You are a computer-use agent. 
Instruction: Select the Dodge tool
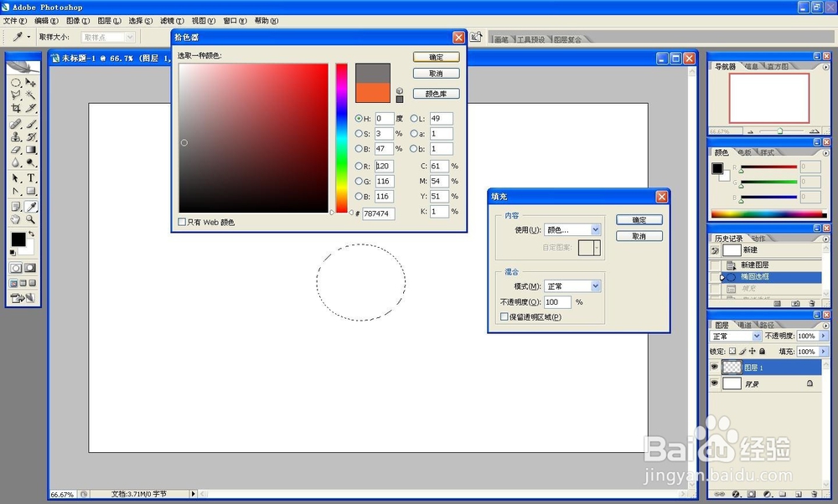pyautogui.click(x=31, y=162)
